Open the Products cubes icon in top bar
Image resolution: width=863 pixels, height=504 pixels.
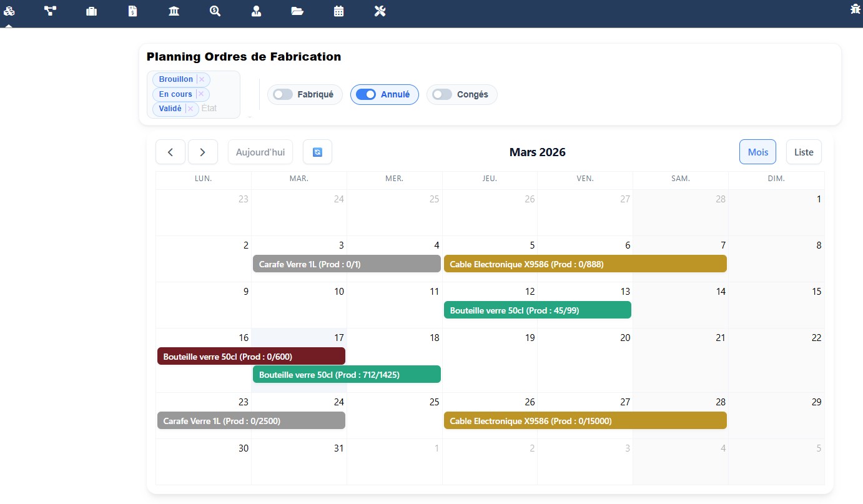9,11
